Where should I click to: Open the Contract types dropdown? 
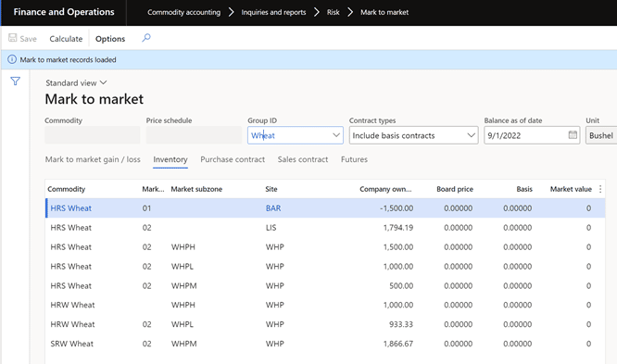point(413,135)
